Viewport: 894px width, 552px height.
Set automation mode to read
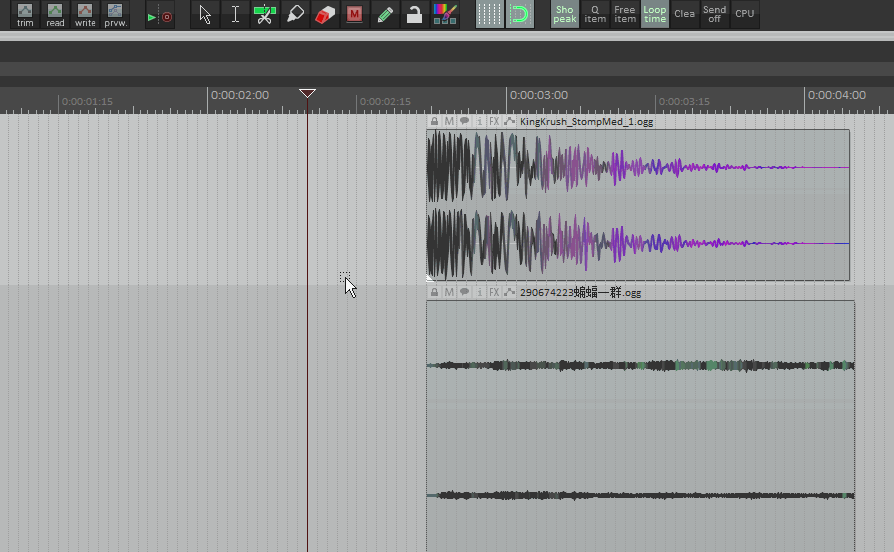coord(55,14)
